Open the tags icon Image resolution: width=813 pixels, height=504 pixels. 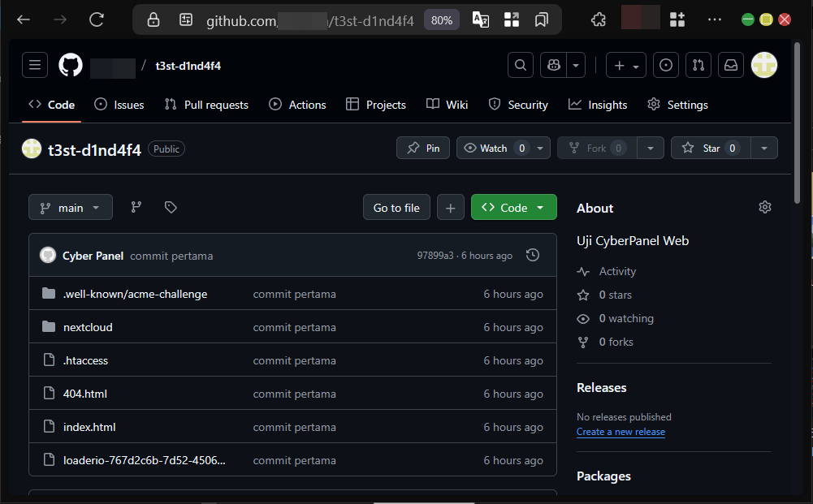(x=171, y=208)
